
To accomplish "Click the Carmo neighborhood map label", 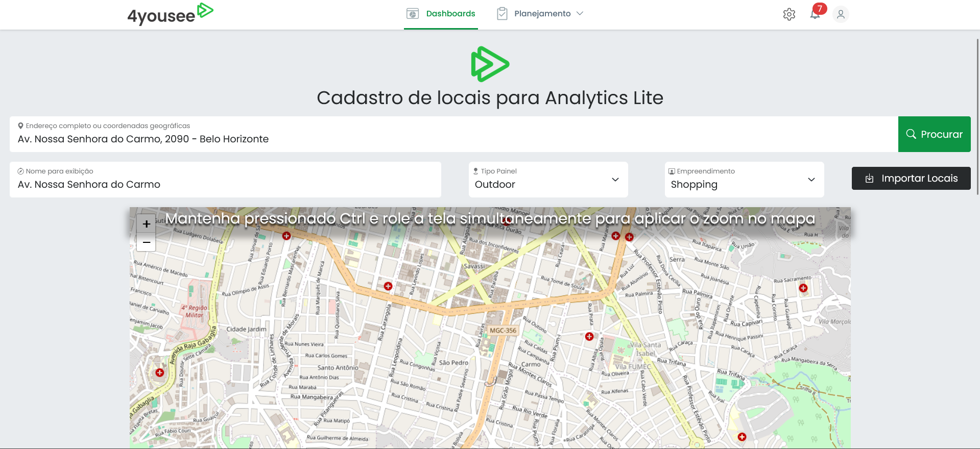I will [531, 364].
